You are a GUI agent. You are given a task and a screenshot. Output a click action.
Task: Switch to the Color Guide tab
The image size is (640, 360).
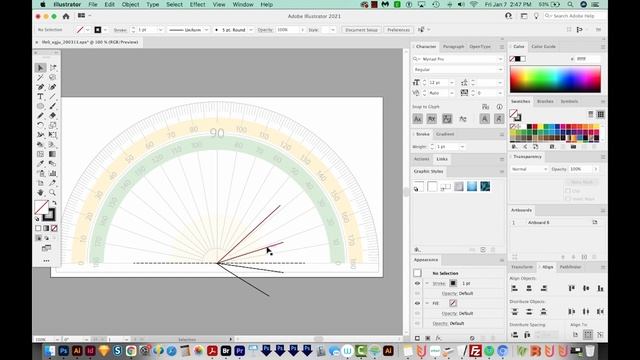point(543,47)
